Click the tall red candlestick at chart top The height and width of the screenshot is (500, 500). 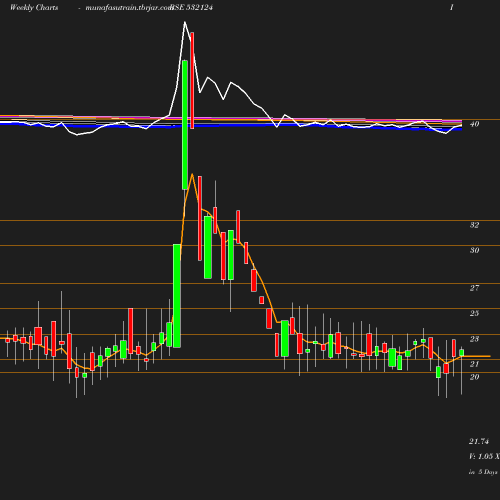pos(192,80)
